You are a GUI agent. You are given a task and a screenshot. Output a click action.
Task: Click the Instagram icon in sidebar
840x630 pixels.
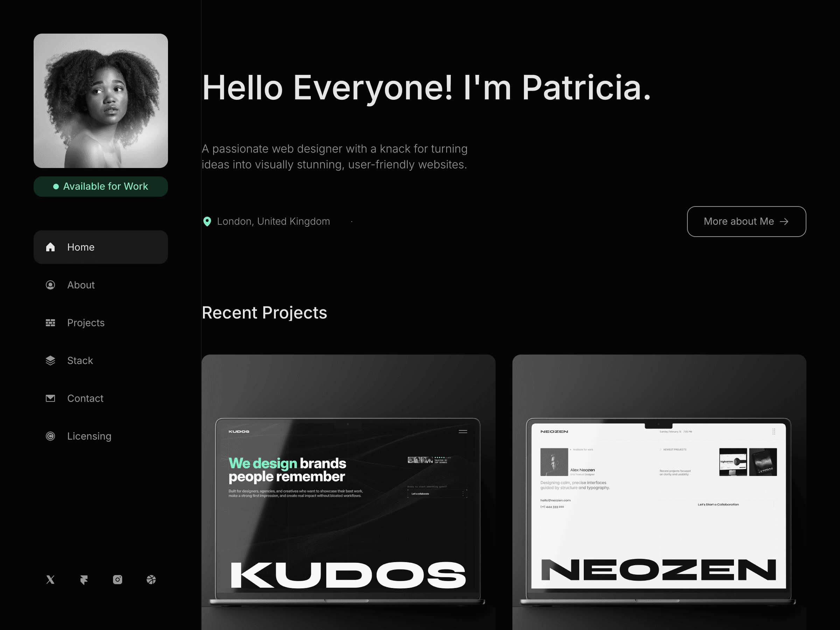[117, 580]
